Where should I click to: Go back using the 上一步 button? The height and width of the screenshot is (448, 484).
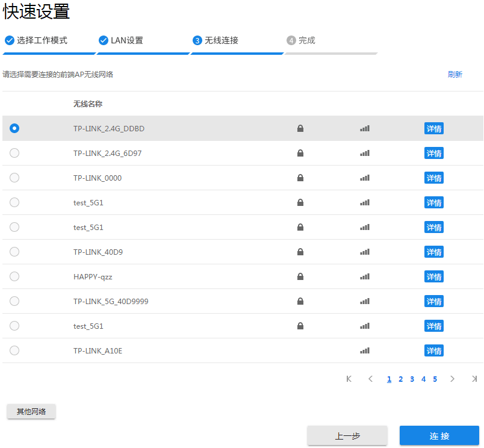pos(347,435)
